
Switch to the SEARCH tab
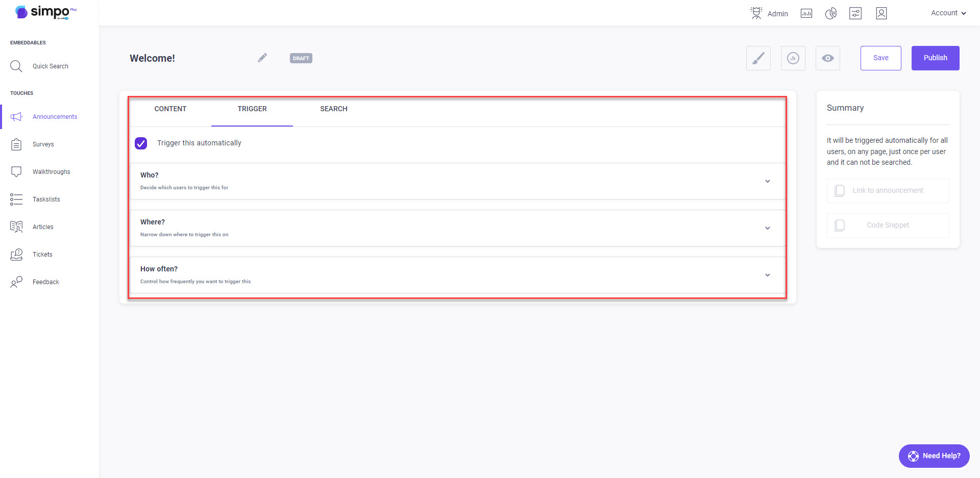pos(334,109)
